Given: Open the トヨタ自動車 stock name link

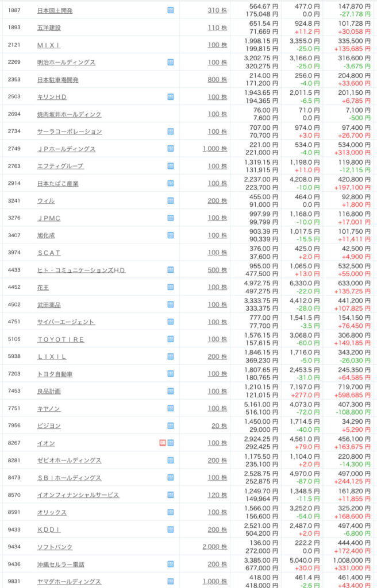Looking at the screenshot, I should coord(55,374).
